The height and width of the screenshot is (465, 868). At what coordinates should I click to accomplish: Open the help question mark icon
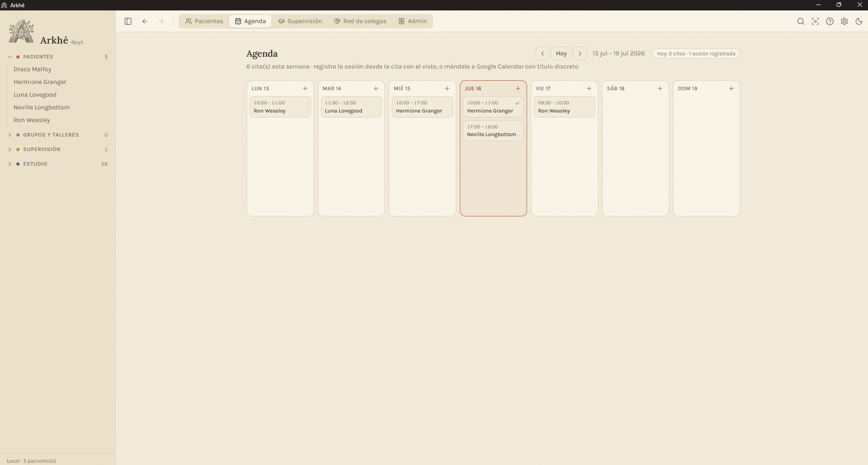[x=830, y=21]
